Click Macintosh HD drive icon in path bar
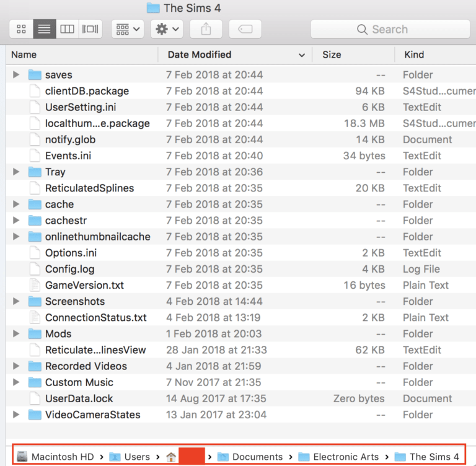 coord(22,457)
